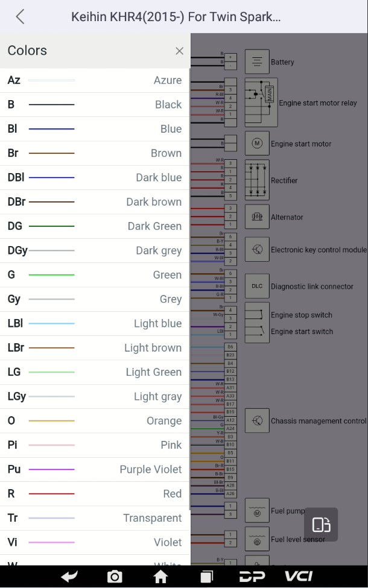This screenshot has width=368, height=588.
Task: Tap the Engine start motor symbol
Action: pos(257,144)
